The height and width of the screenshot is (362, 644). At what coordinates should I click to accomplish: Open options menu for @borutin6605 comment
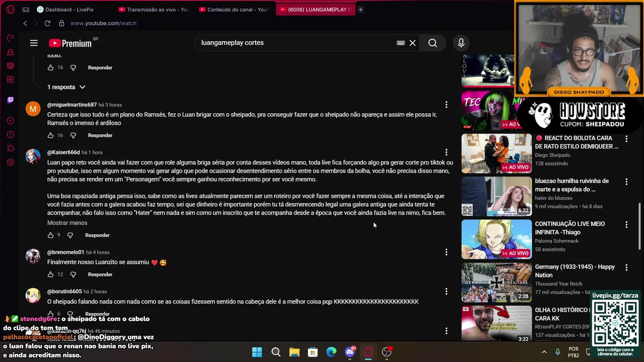point(446,291)
